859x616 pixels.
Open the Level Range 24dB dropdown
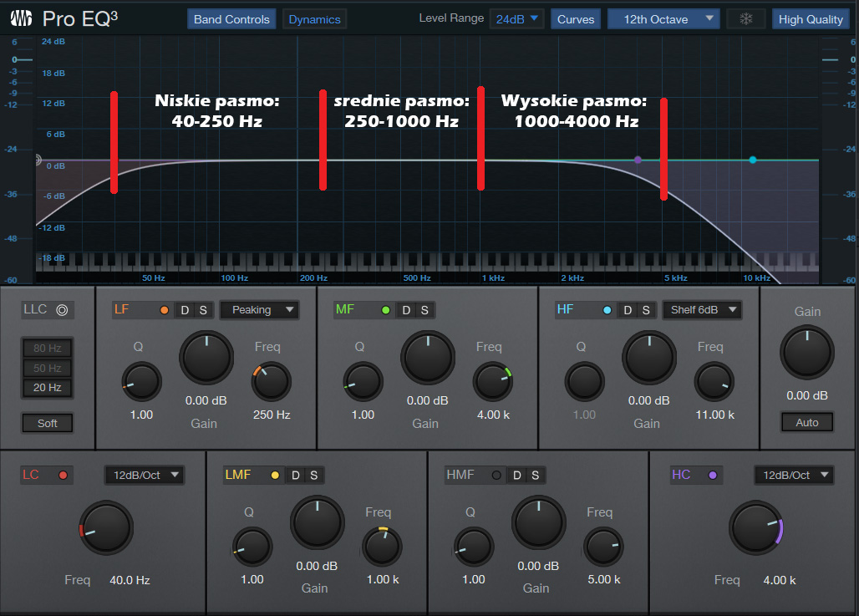(x=516, y=19)
